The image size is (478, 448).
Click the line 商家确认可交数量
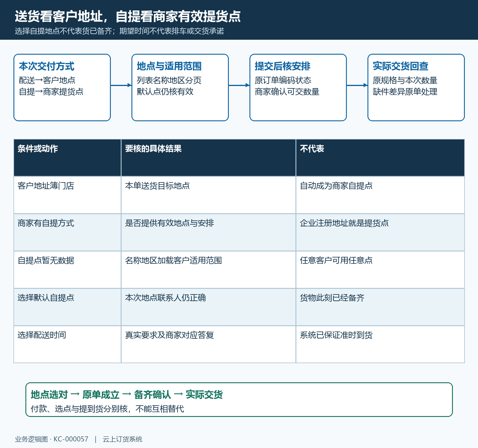pyautogui.click(x=287, y=92)
